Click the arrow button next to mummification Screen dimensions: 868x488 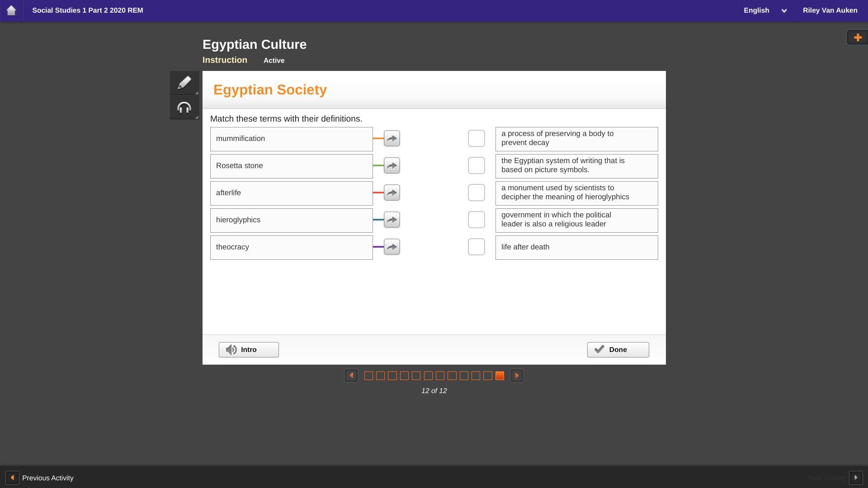click(x=392, y=139)
